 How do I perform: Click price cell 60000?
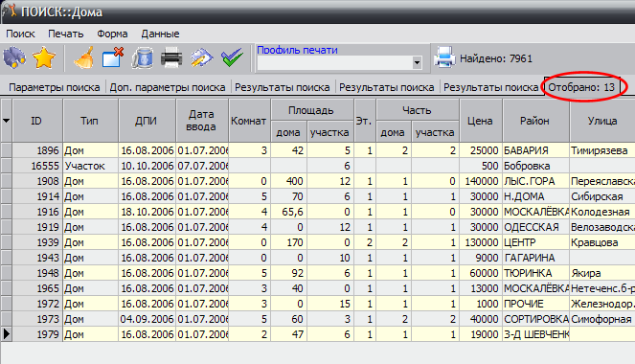481,273
